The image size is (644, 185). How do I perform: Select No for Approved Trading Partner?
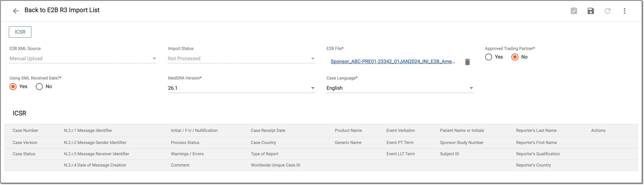515,57
